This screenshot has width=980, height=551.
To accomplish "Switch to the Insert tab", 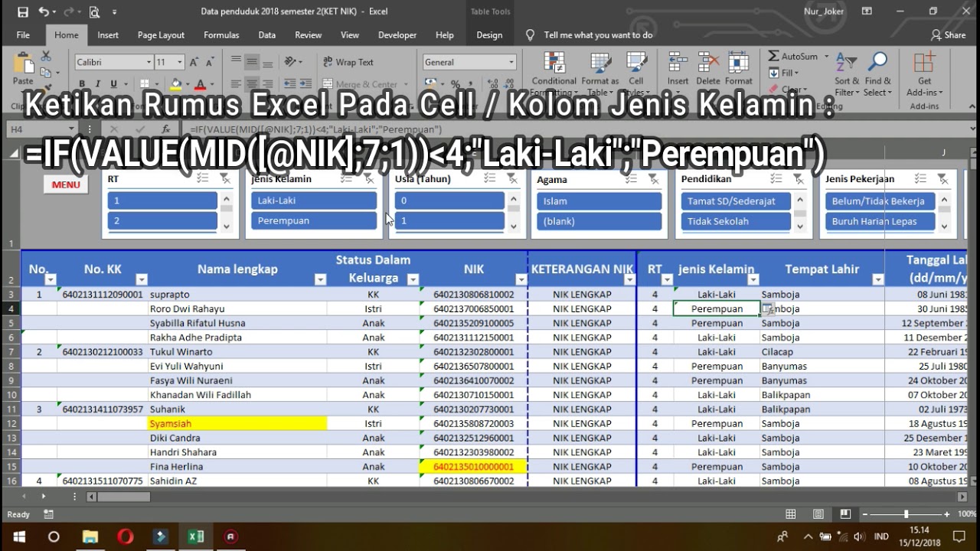I will pos(108,35).
